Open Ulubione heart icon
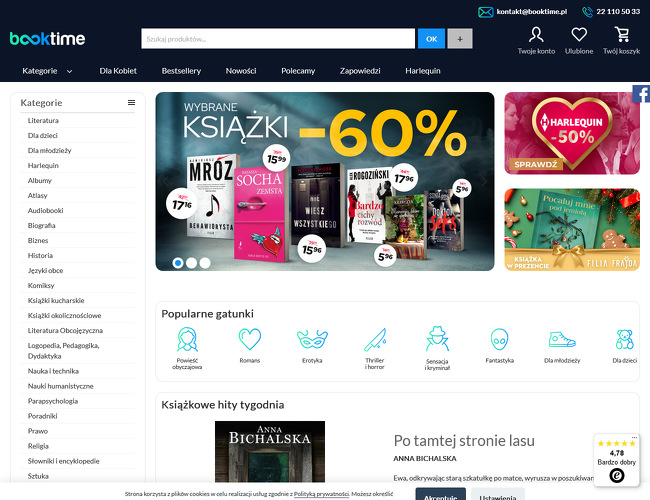650x500 pixels. [x=579, y=34]
